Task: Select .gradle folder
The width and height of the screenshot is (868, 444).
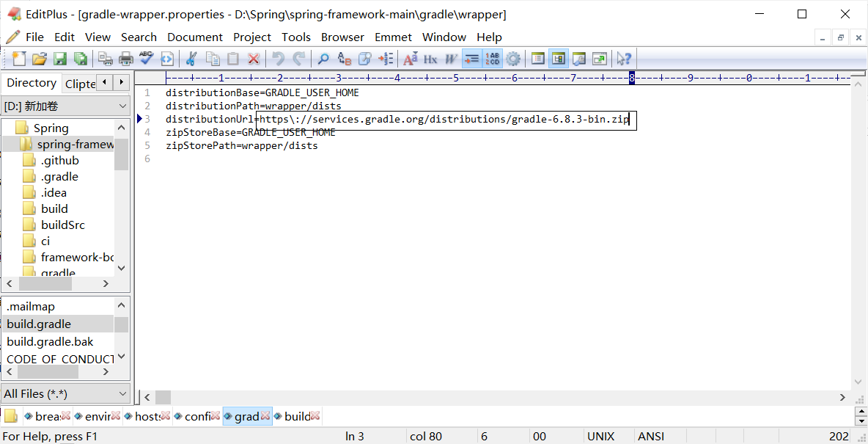Action: point(59,177)
